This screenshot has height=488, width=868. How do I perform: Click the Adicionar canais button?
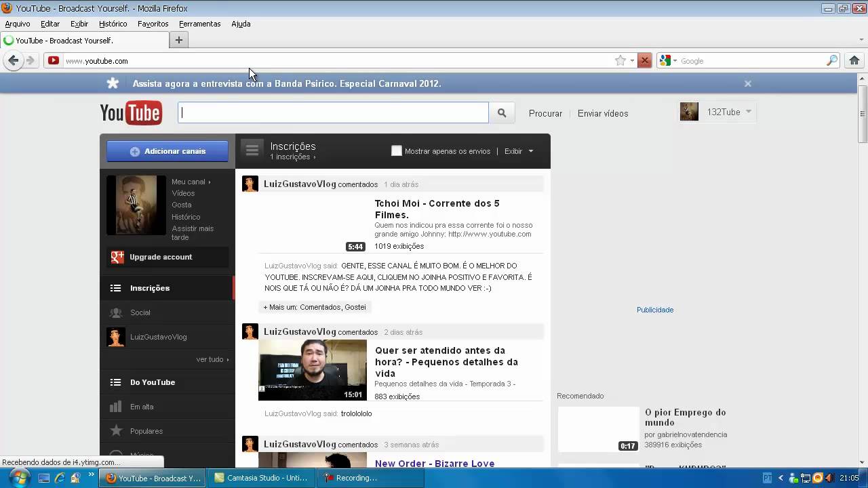pyautogui.click(x=167, y=151)
